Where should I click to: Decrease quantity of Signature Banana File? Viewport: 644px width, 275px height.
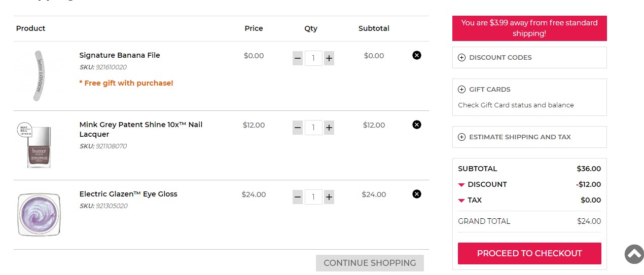pos(298,59)
